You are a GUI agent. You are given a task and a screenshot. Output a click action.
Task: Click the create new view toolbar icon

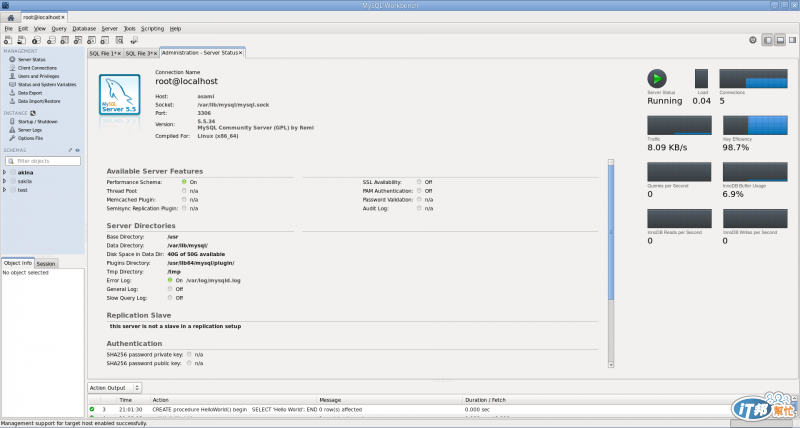78,40
